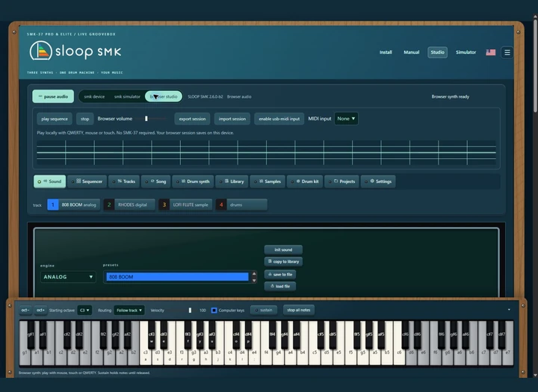Click the pause icon in pause audio
Screen dimensions: 538x392
(x=40, y=96)
